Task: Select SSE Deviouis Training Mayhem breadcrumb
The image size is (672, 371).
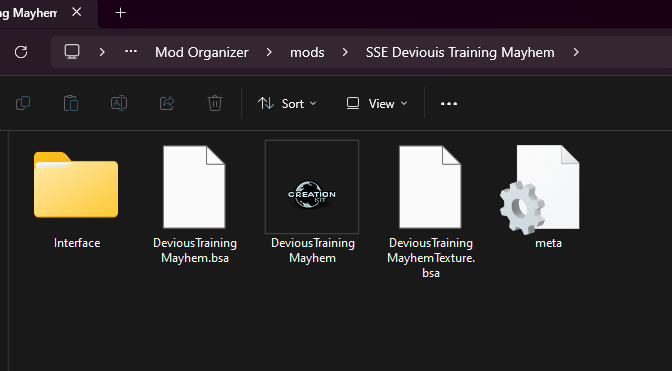Action: click(460, 52)
